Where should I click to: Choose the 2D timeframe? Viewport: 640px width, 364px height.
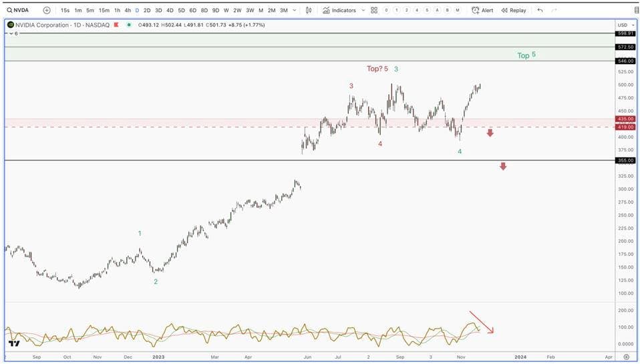[x=147, y=10]
